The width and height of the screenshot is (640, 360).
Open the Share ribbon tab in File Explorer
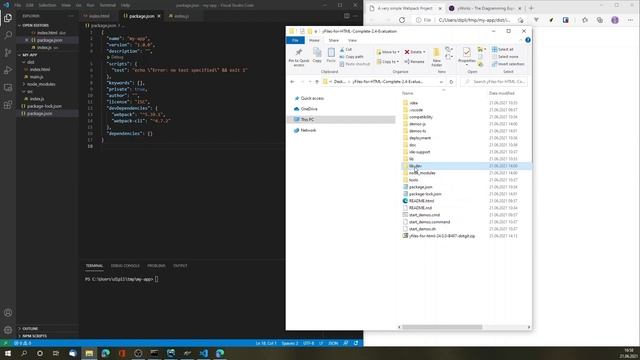[333, 40]
